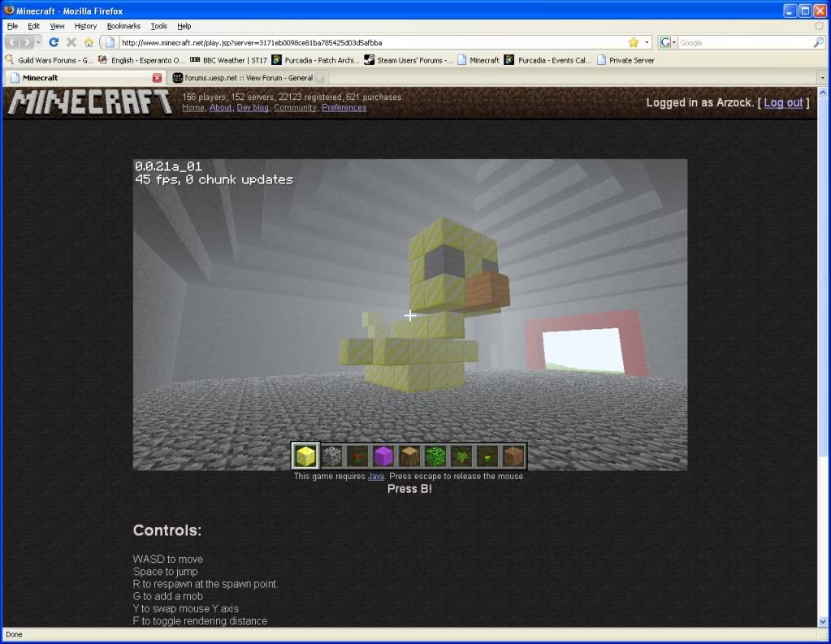Open the list-all-tabs dropdown

click(x=823, y=78)
